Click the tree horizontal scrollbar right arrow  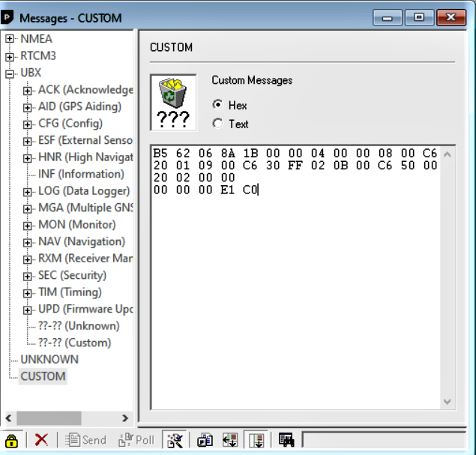pyautogui.click(x=125, y=418)
